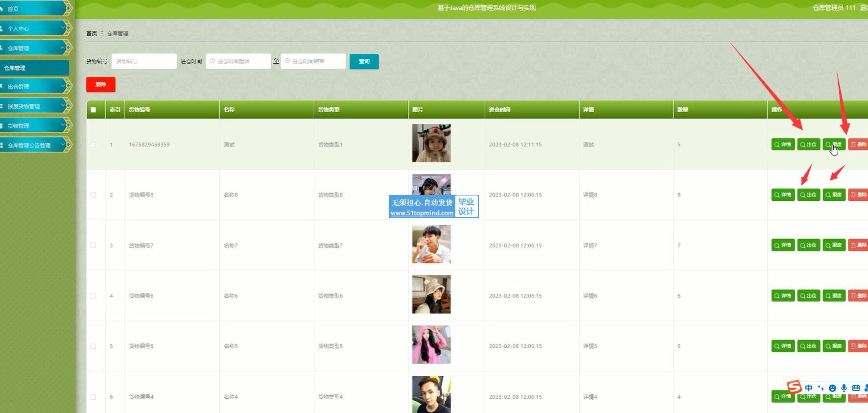The height and width of the screenshot is (413, 868).
Task: Check the box for row 货物编号4
Action: (x=93, y=397)
